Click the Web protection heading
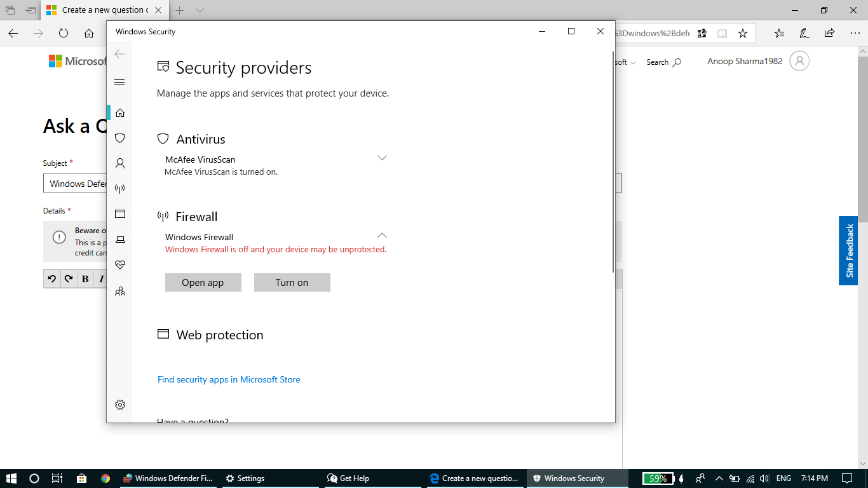 pos(219,335)
